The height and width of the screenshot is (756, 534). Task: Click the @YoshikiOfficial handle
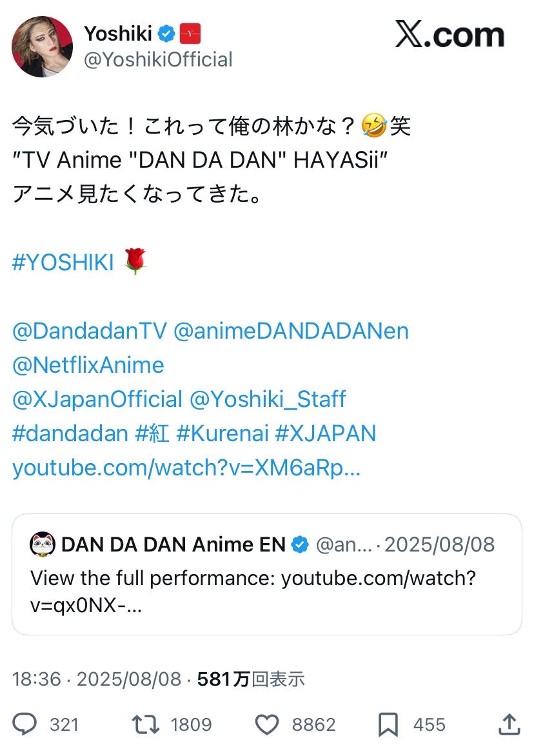[158, 60]
